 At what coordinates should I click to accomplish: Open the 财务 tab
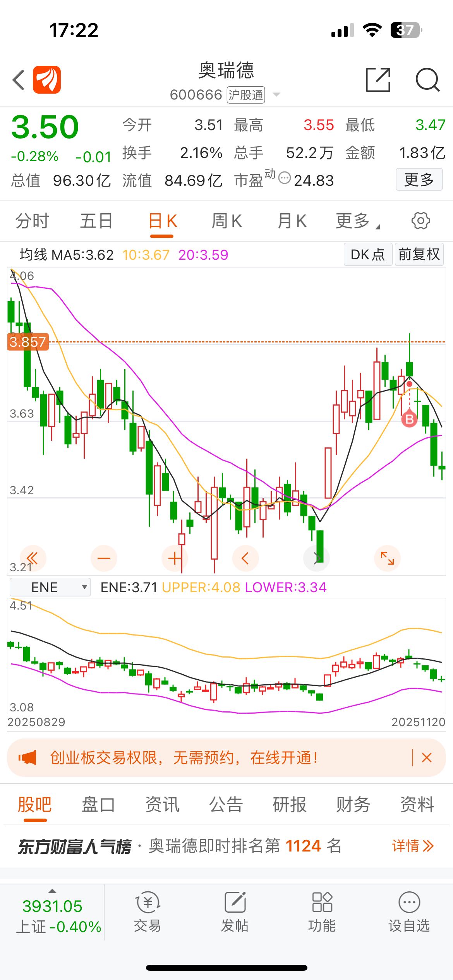[x=353, y=804]
